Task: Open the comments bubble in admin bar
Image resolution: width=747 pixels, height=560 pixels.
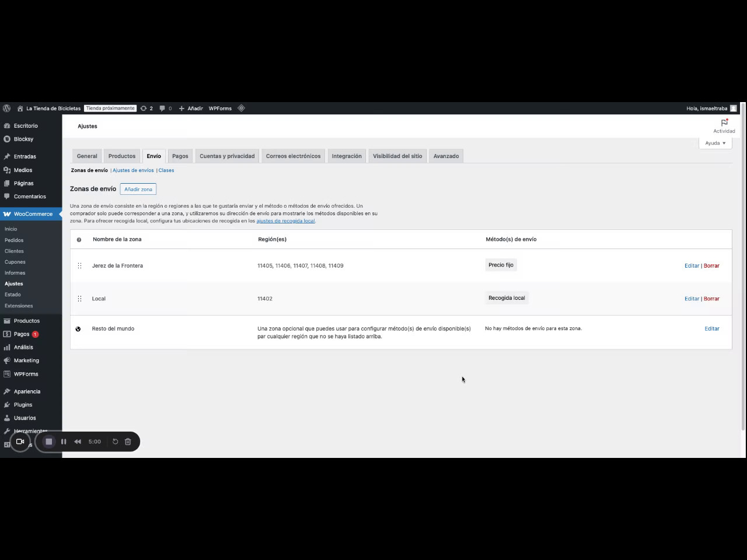Action: coord(166,108)
